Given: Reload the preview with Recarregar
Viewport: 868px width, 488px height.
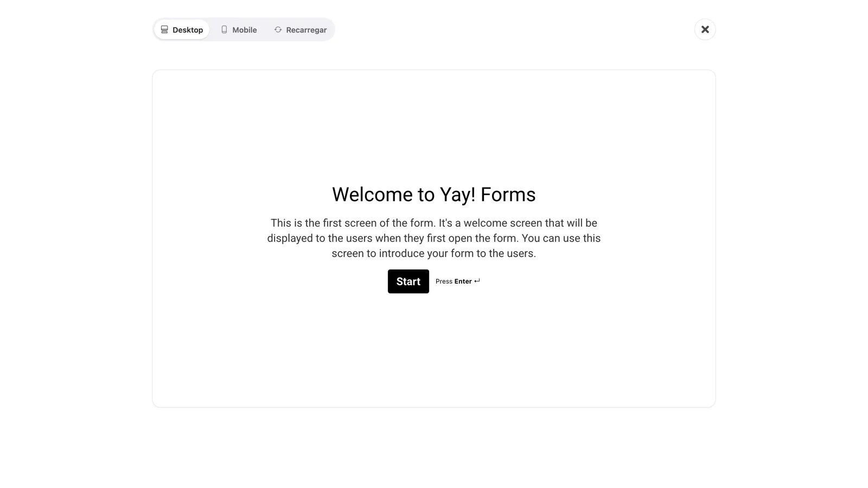Looking at the screenshot, I should click(x=300, y=30).
